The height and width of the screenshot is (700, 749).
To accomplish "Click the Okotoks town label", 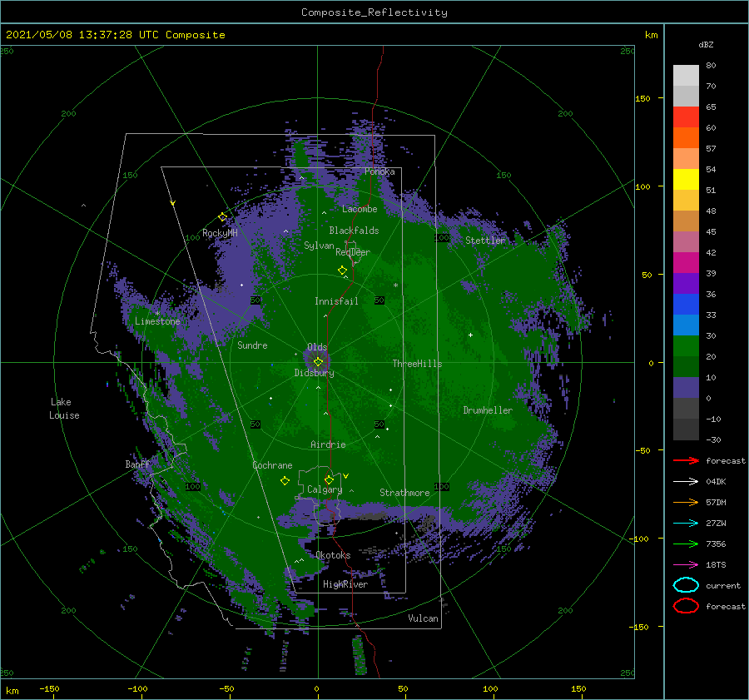I will (333, 555).
